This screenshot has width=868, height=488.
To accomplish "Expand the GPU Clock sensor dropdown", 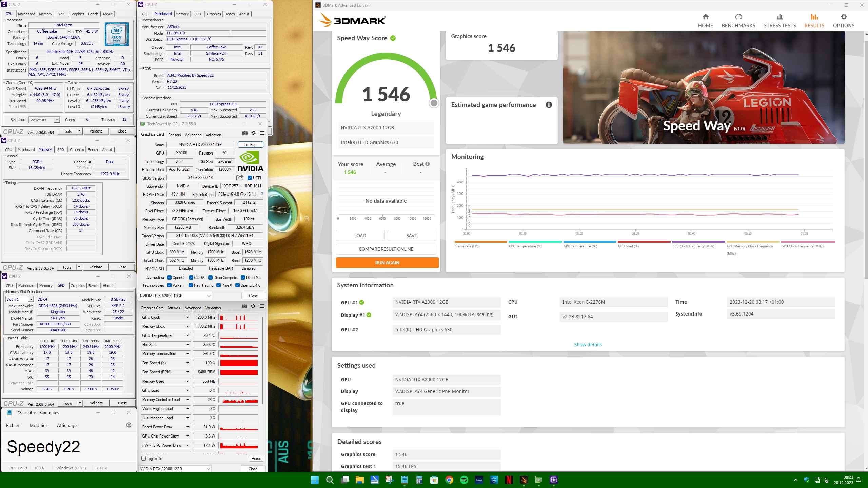I will [x=188, y=317].
